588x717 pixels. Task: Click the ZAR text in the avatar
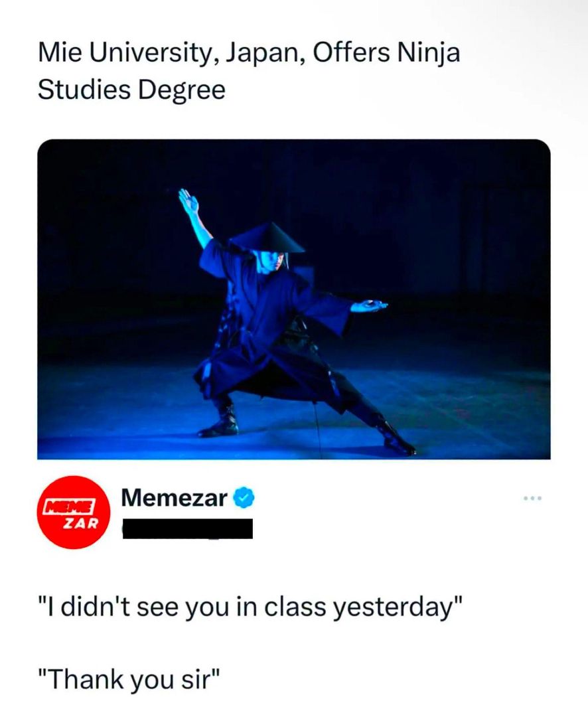[x=80, y=522]
